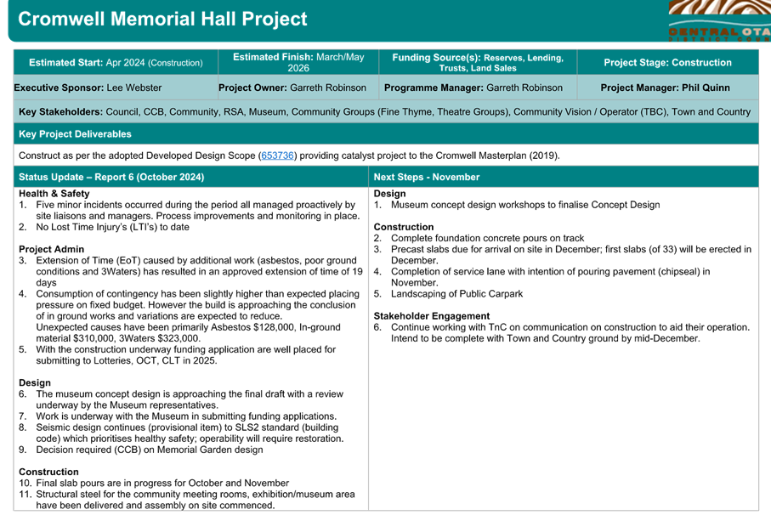Click the Stakeholder Engagement heading
Image resolution: width=771 pixels, height=532 pixels.
432,315
